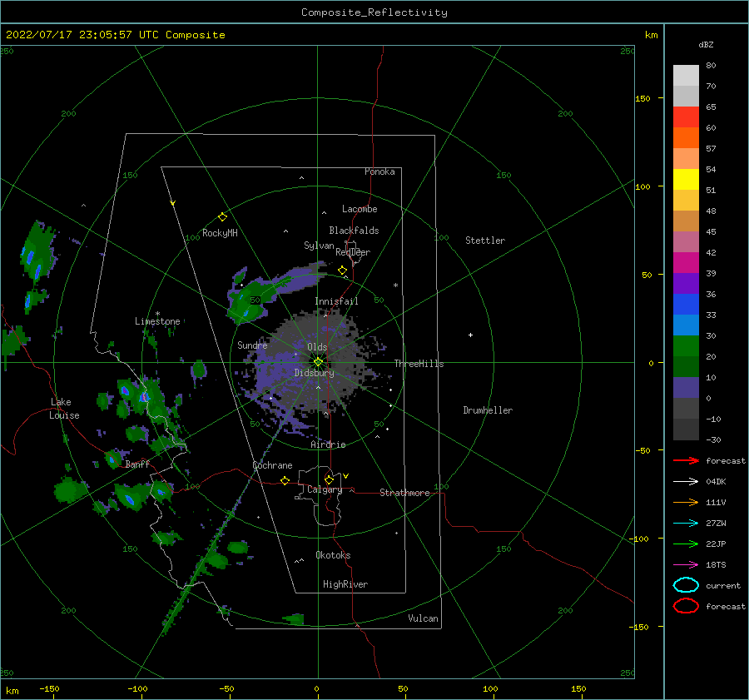Click the white asterisk marker above Limestone

157,314
